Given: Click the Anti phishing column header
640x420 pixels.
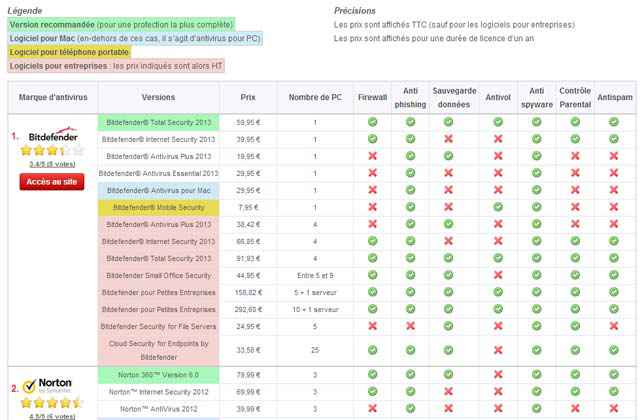Looking at the screenshot, I should click(410, 98).
